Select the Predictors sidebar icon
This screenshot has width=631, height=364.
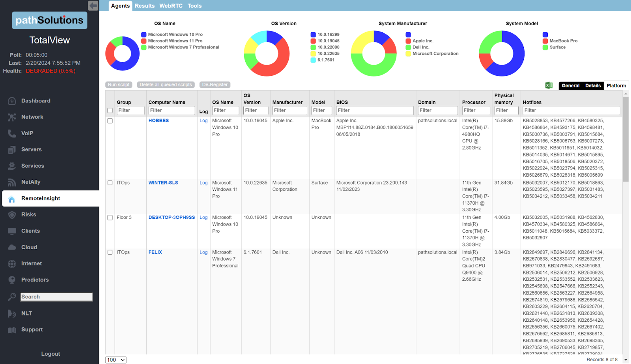[12, 280]
